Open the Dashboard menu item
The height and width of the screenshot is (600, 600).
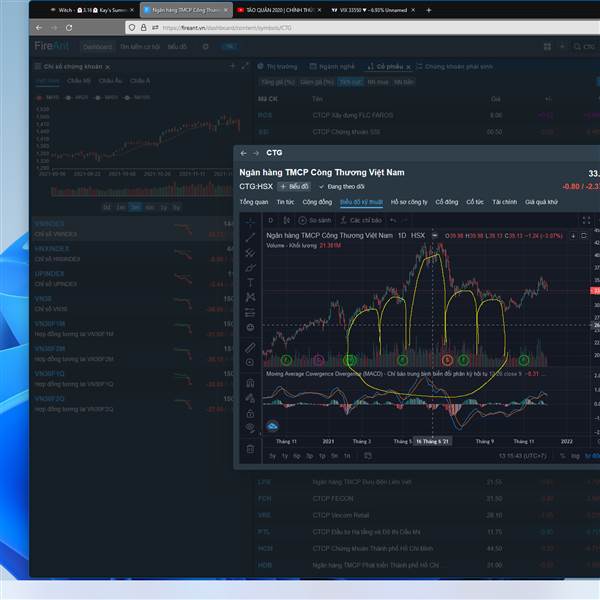pos(97,47)
